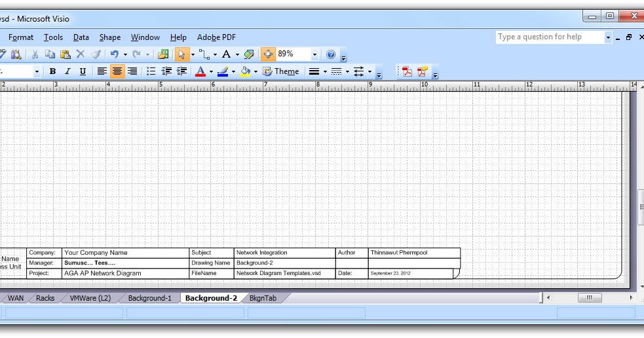This screenshot has width=644, height=338.
Task: Insert bullets in text
Action: [151, 71]
